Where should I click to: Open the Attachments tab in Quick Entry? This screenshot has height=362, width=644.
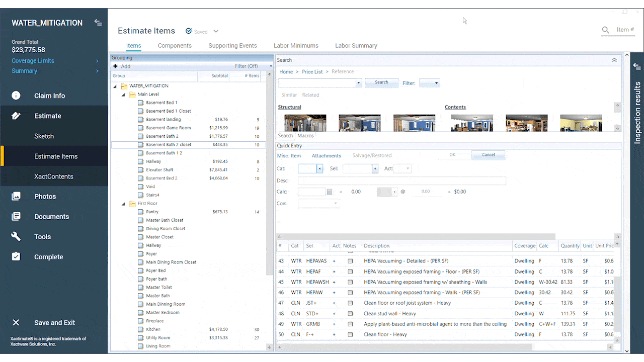(x=326, y=156)
